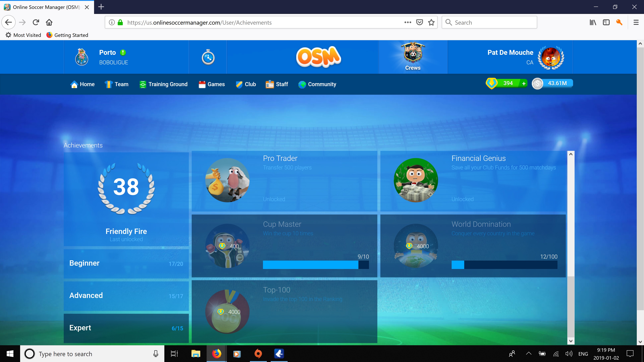Open the timer stopwatch icon
This screenshot has height=362, width=644.
click(x=208, y=57)
